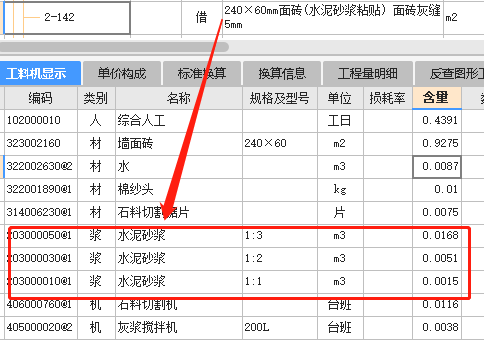
Task: Click 浆 category cell in 1:3 row
Action: click(96, 236)
